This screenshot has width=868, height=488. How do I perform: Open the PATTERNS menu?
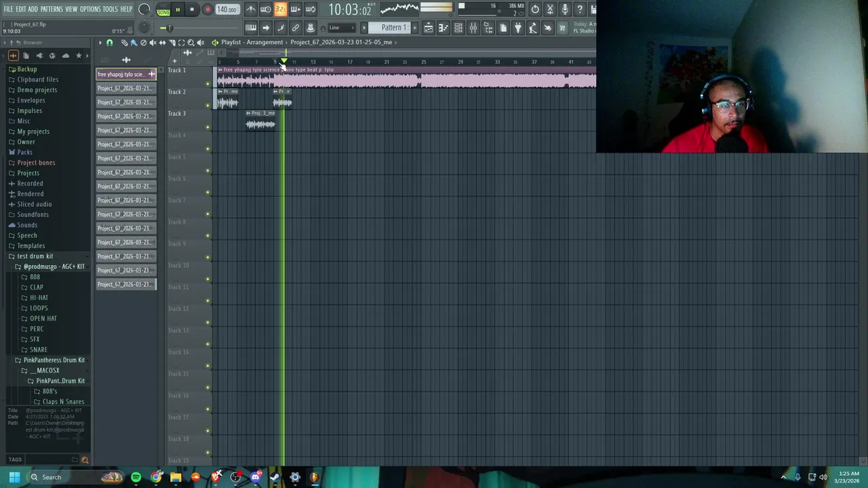tap(52, 9)
